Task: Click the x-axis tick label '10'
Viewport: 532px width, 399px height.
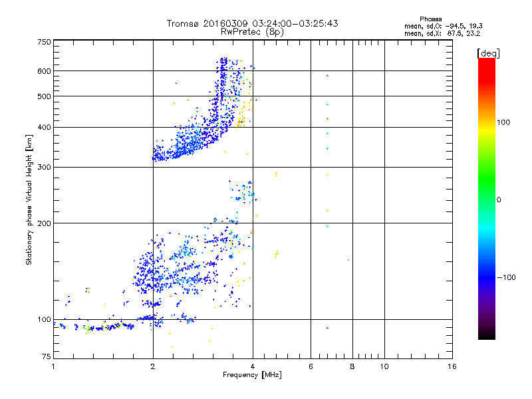Action: tap(384, 366)
